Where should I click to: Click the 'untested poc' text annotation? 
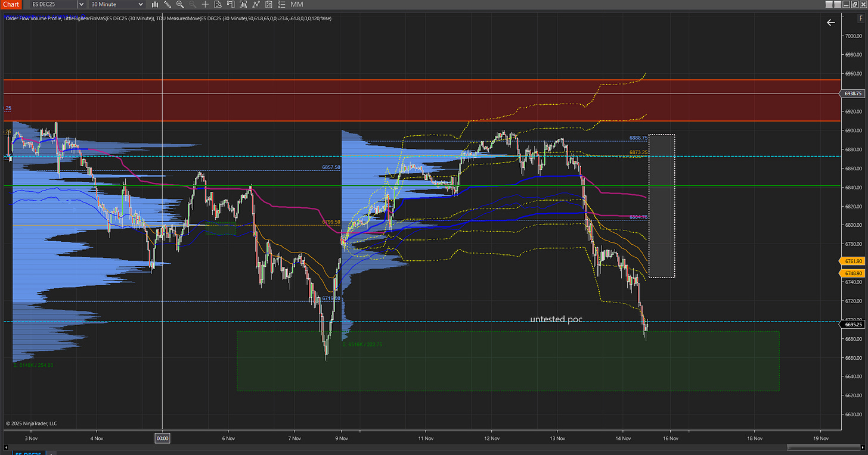556,320
